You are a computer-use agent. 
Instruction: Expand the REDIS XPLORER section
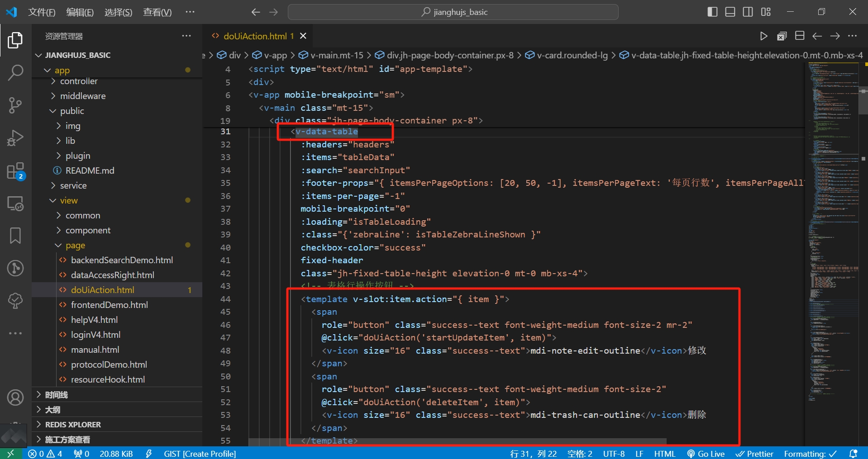73,425
